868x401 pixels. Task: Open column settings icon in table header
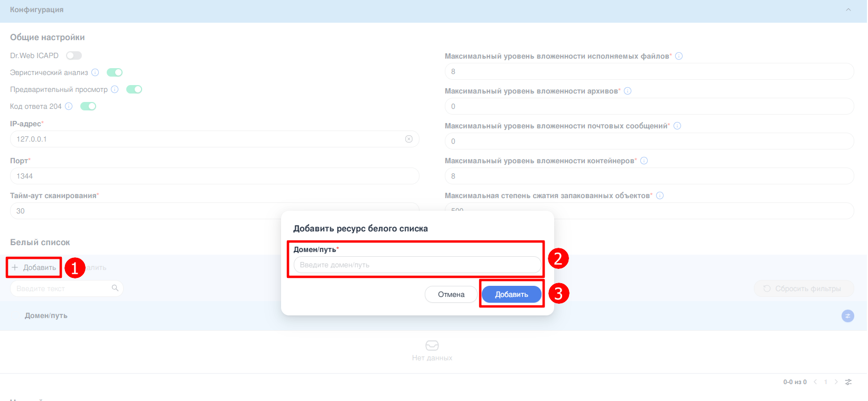pyautogui.click(x=847, y=316)
